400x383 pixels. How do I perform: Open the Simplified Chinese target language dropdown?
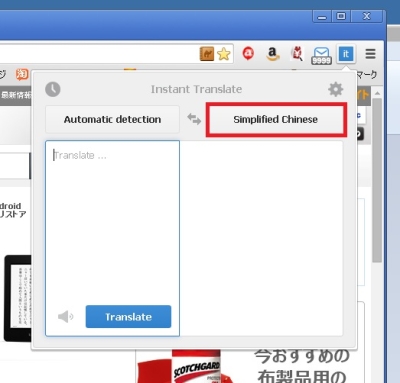276,119
